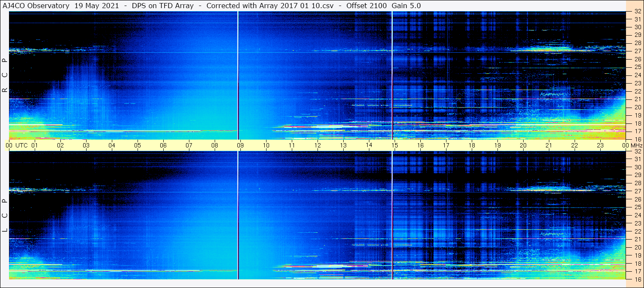Select the 06 hour mark on time axis
The height and width of the screenshot is (288, 644).
point(163,145)
